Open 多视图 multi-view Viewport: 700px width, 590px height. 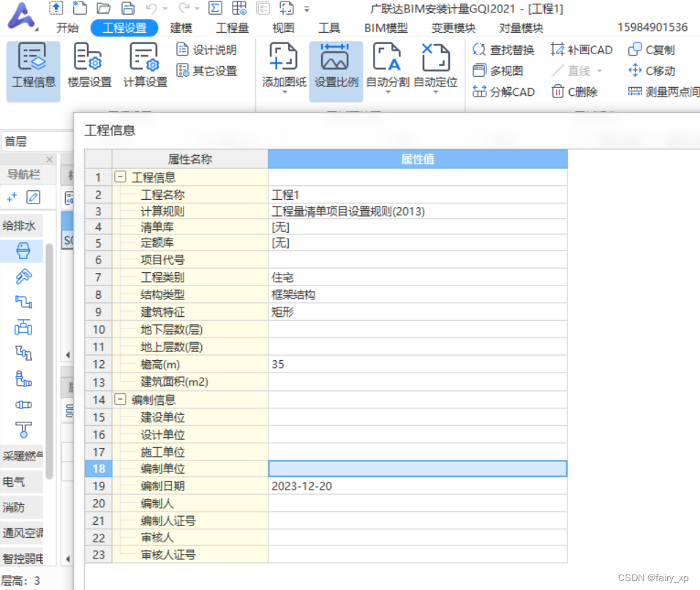click(x=498, y=70)
